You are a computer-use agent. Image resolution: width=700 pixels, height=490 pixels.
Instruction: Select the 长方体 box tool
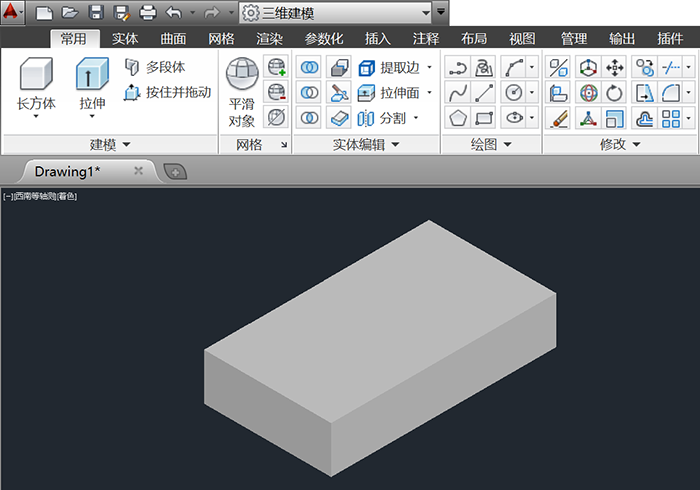36,75
